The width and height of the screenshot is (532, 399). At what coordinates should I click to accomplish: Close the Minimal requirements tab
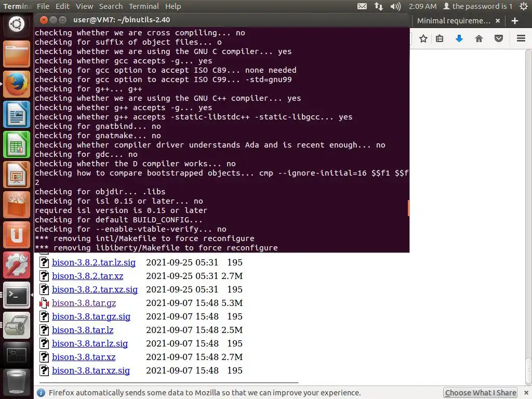498,21
